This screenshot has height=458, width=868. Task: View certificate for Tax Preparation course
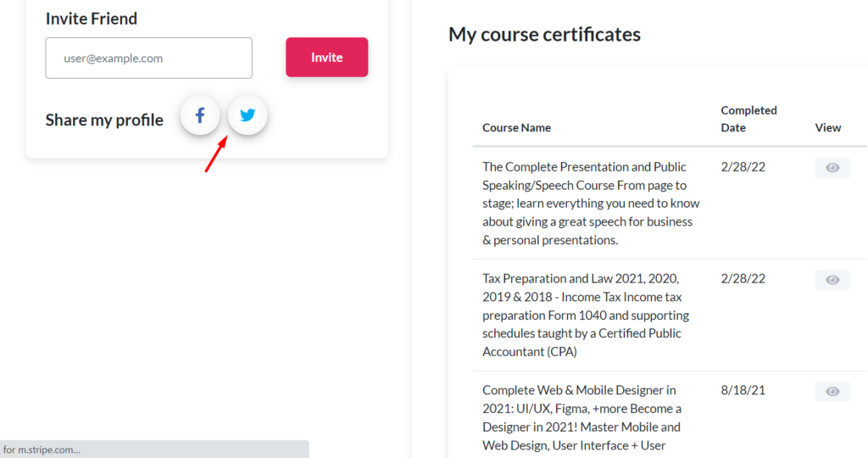832,280
